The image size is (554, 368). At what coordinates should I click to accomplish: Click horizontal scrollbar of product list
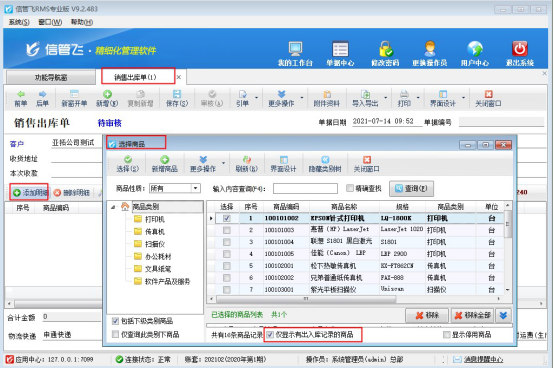[306, 299]
